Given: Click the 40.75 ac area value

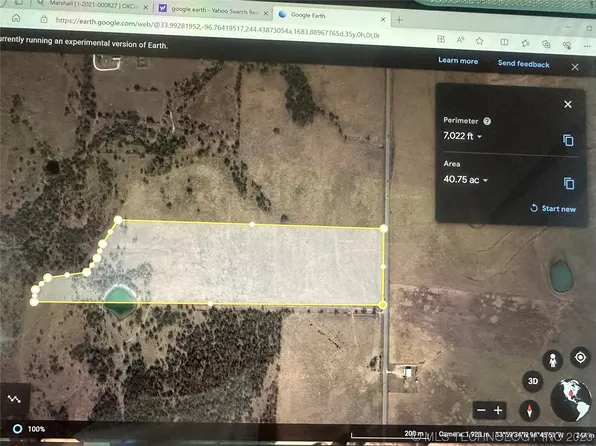Looking at the screenshot, I should tap(461, 179).
